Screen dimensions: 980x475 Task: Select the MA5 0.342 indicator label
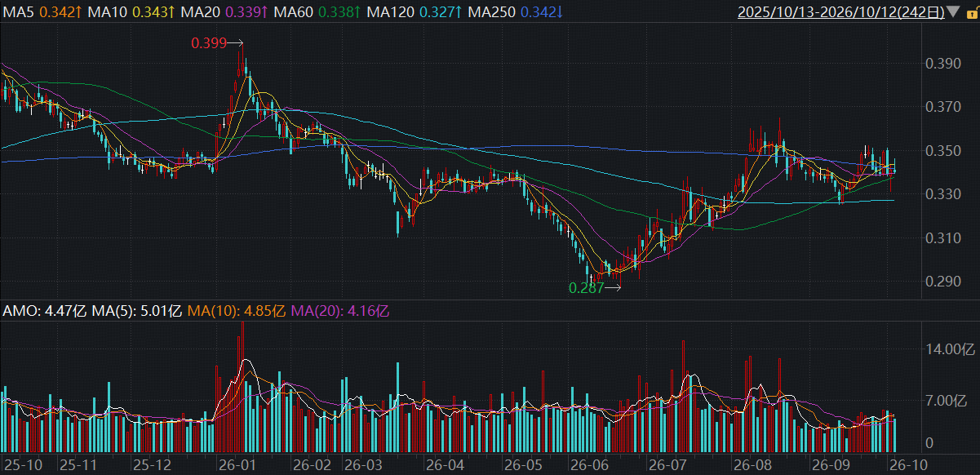[43, 12]
